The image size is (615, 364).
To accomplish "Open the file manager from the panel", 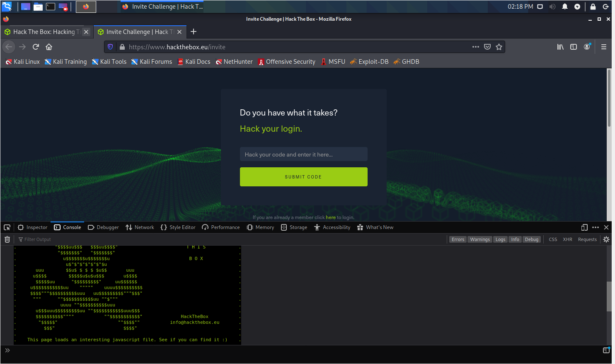I will tap(38, 7).
